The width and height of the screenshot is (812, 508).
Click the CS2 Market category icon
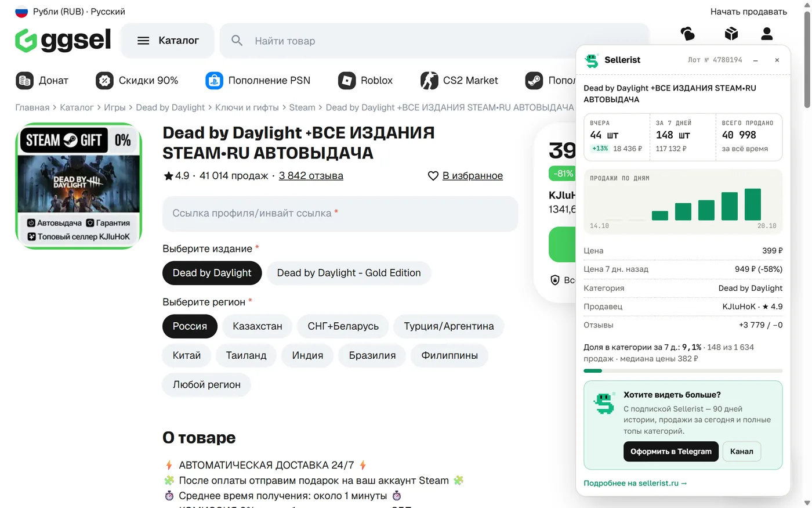[429, 81]
